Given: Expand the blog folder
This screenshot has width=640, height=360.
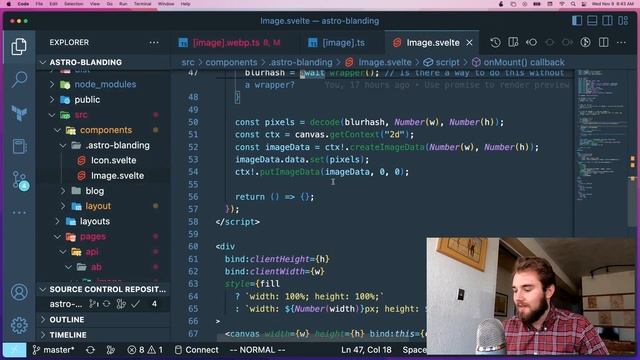Looking at the screenshot, I should tap(94, 191).
